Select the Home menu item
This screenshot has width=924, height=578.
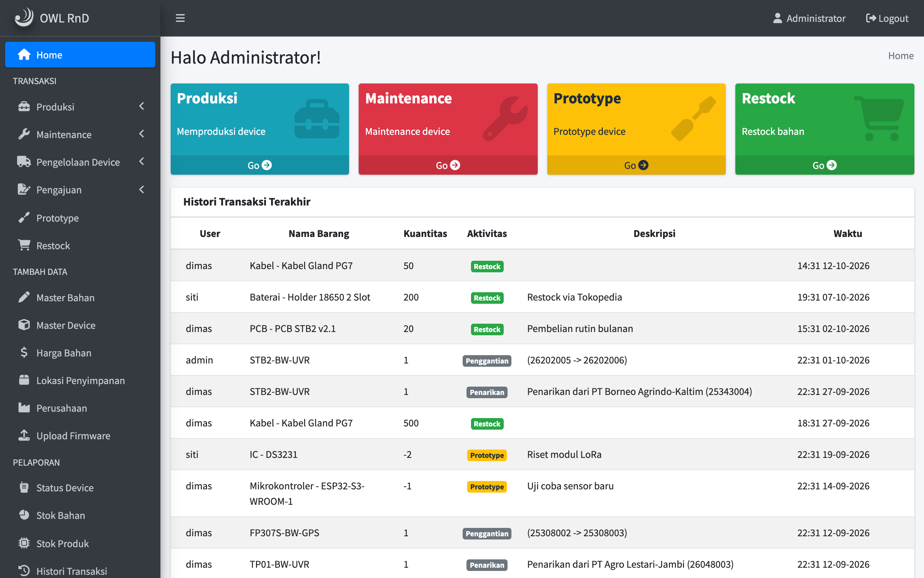[x=80, y=55]
